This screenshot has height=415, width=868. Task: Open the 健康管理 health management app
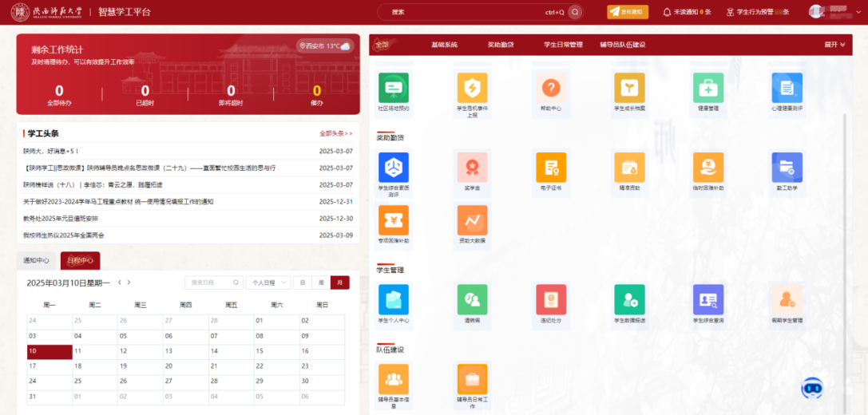pyautogui.click(x=708, y=89)
